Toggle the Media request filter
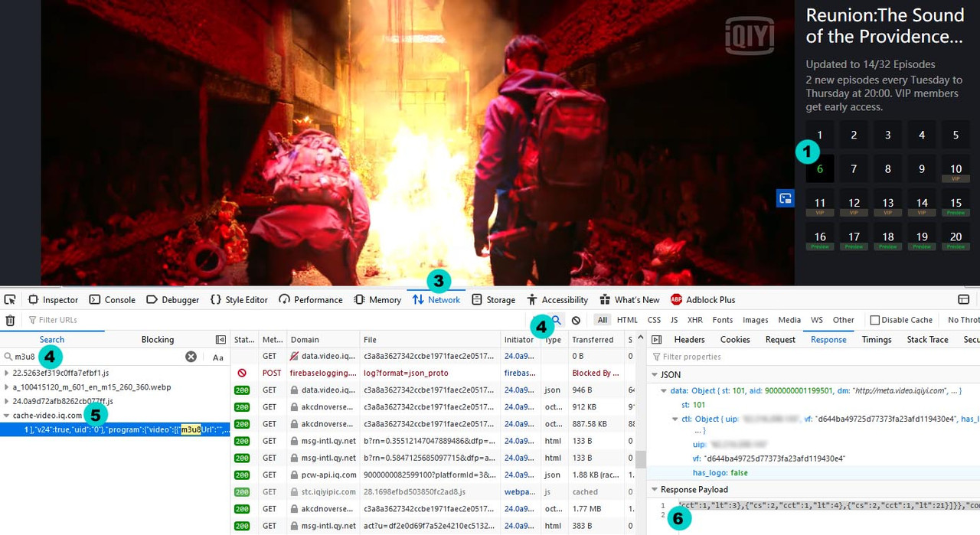This screenshot has width=980, height=535. [789, 320]
